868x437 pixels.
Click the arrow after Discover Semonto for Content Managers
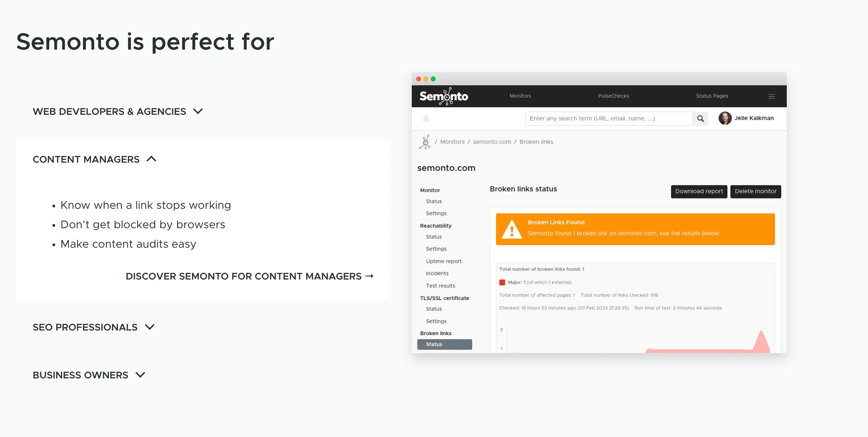(x=369, y=276)
